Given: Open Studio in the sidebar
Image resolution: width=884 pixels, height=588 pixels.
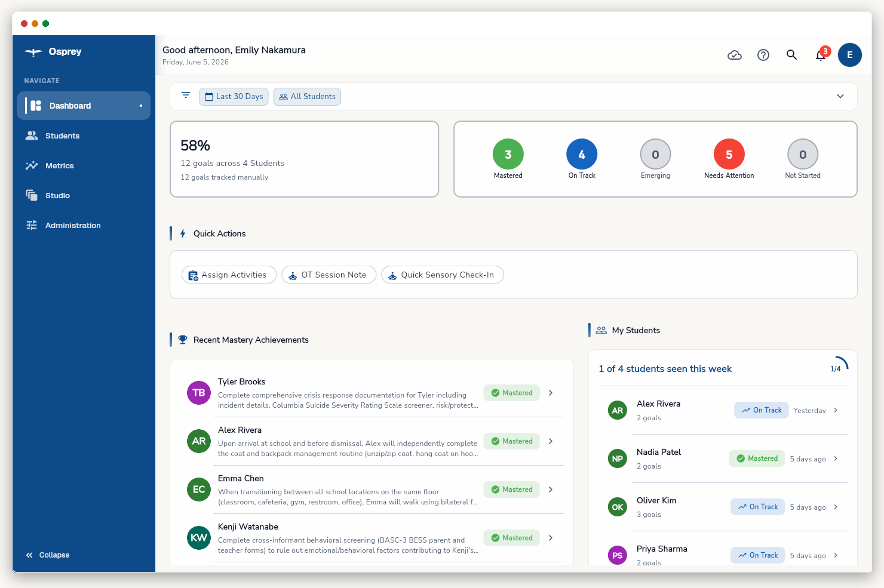Looking at the screenshot, I should 84,195.
